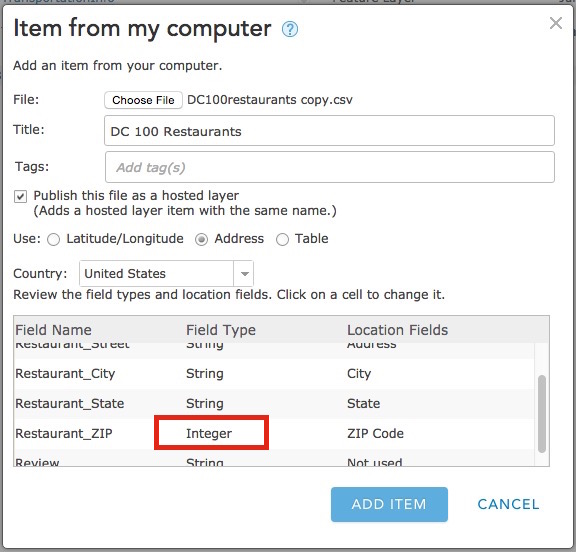Choose the Table radio option
This screenshot has height=552, width=576.
[282, 239]
